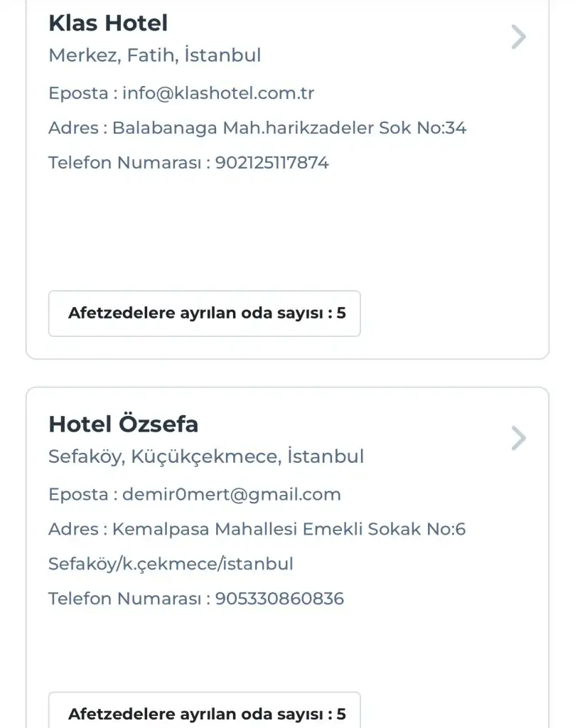This screenshot has height=728, width=575.
Task: Open Hotel Özsefa details via chevron arrow
Action: (x=519, y=439)
